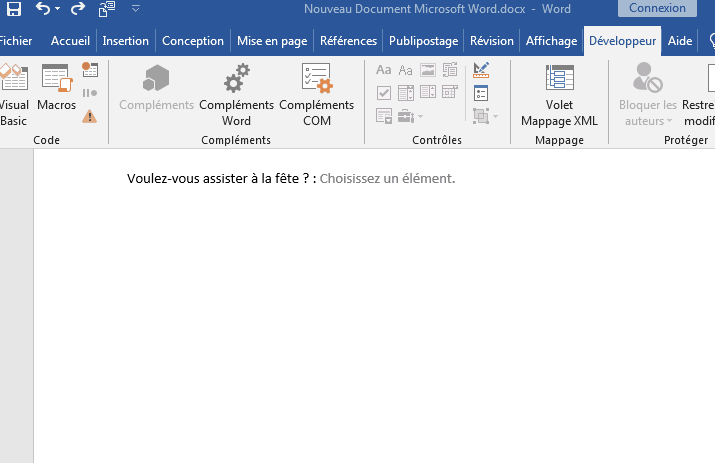
Task: Click the 'Choisissez un élément' dropdown field
Action: click(387, 179)
